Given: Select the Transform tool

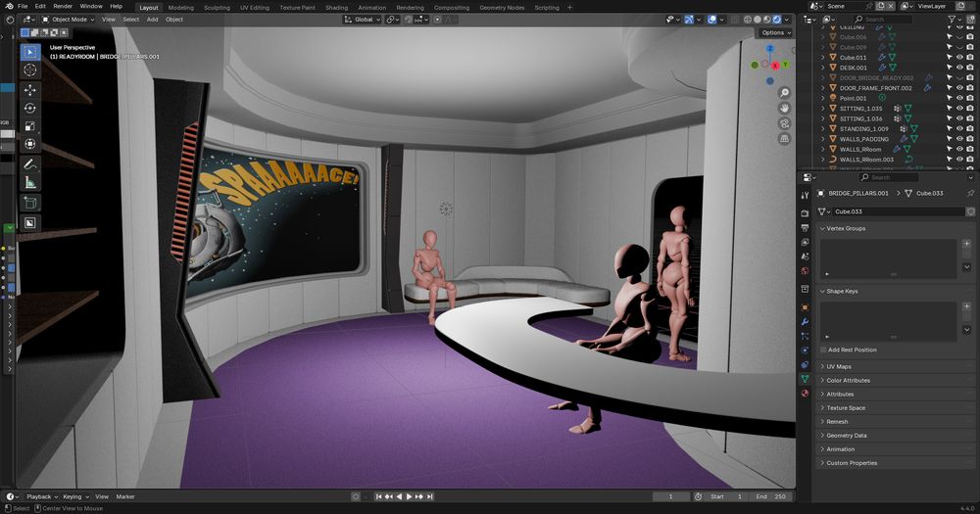Looking at the screenshot, I should pyautogui.click(x=30, y=144).
